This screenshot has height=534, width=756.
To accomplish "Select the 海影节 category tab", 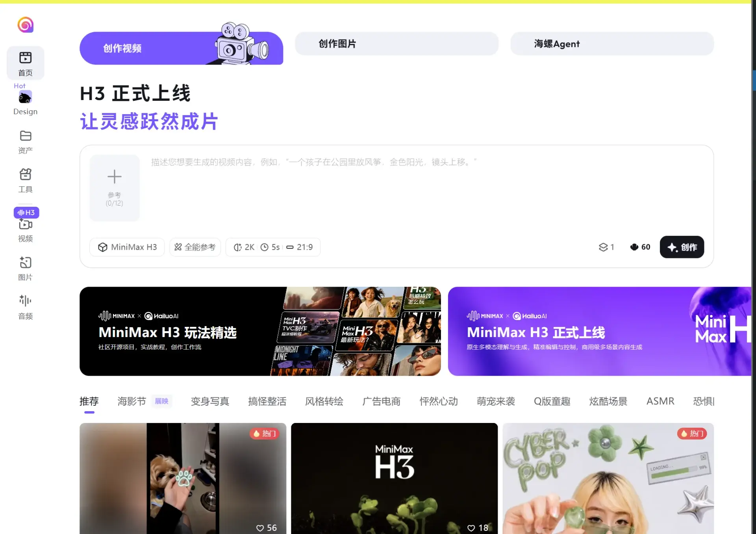I will pos(132,401).
